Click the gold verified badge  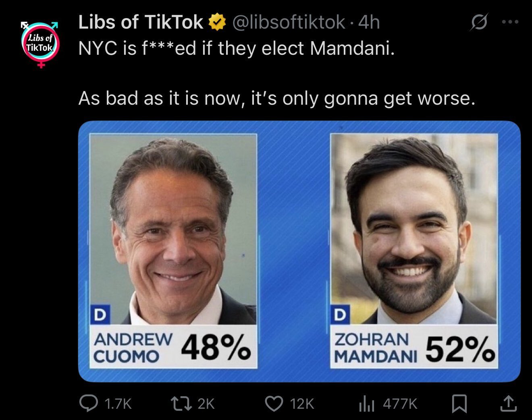pos(216,23)
